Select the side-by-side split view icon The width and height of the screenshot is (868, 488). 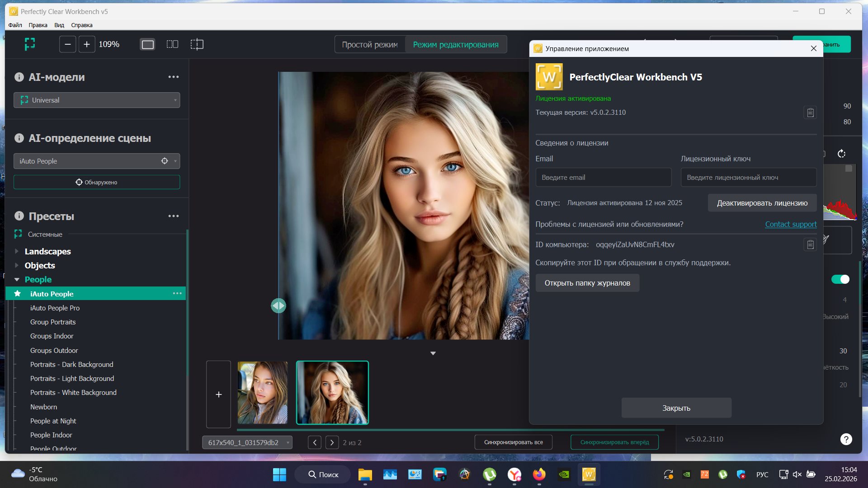[172, 44]
